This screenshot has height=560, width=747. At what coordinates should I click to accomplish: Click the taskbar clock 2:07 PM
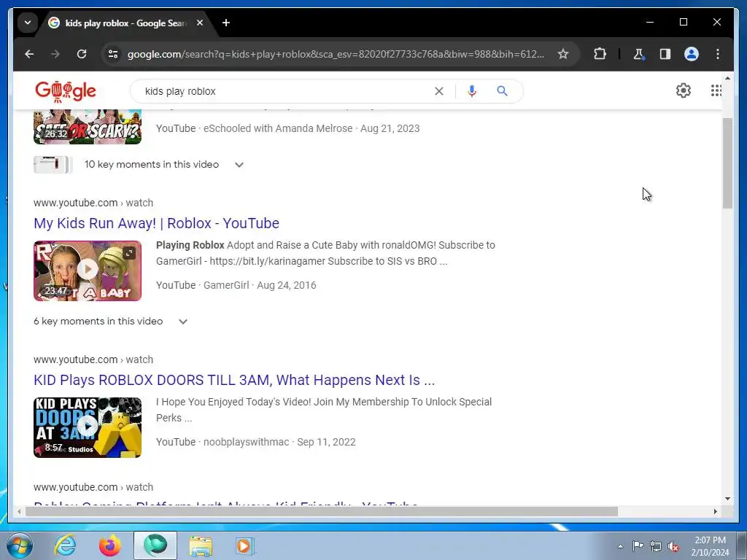pyautogui.click(x=710, y=540)
